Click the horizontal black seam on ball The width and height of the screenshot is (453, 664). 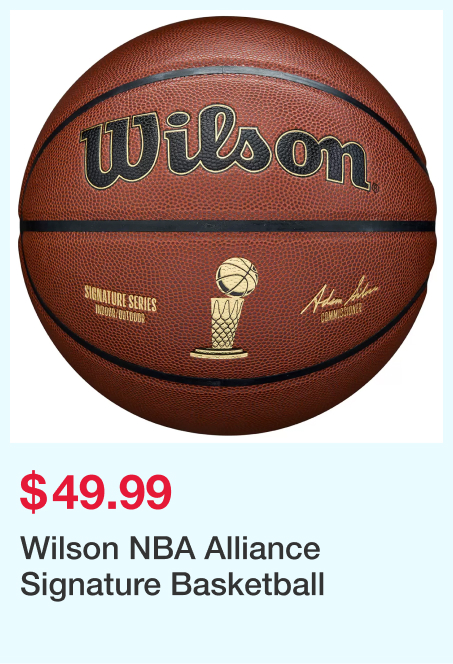[x=227, y=226]
